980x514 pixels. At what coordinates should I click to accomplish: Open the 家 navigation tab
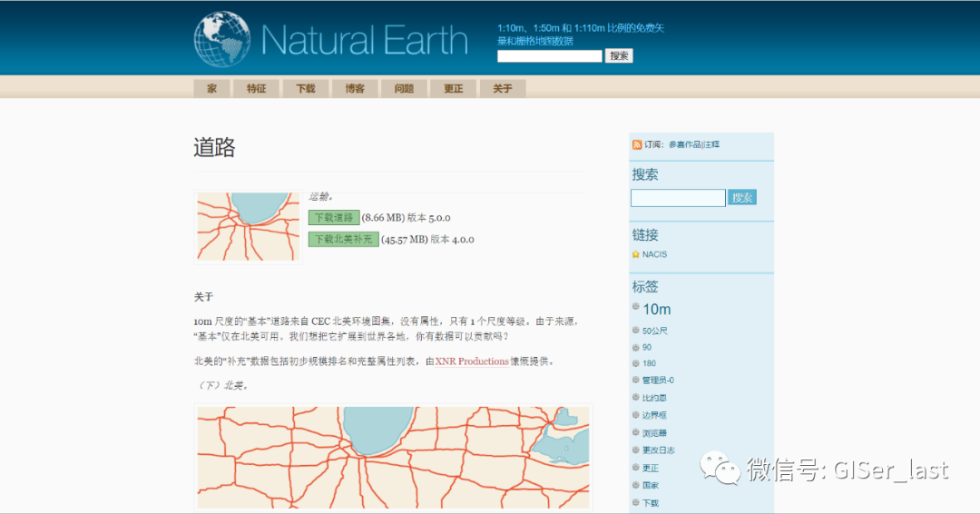[211, 89]
